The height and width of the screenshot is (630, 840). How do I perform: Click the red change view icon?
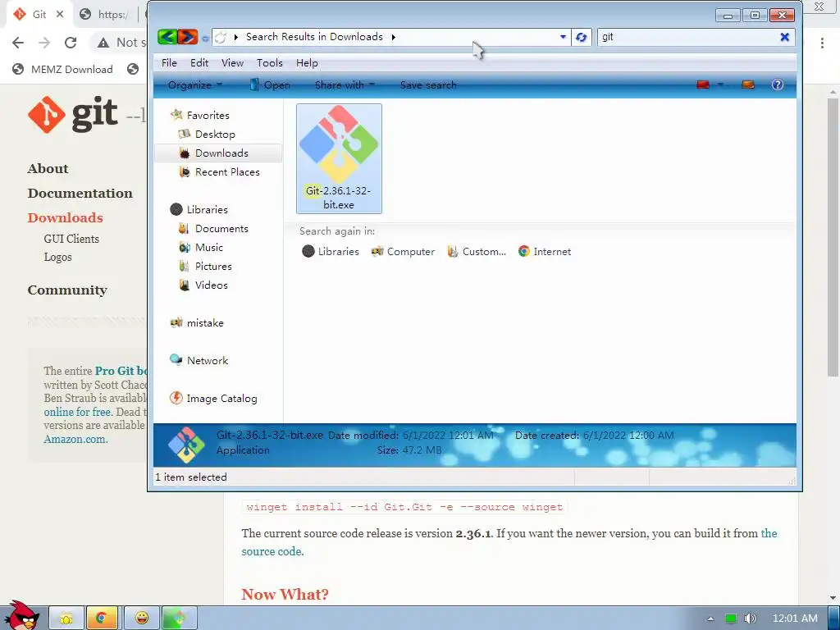pos(703,84)
